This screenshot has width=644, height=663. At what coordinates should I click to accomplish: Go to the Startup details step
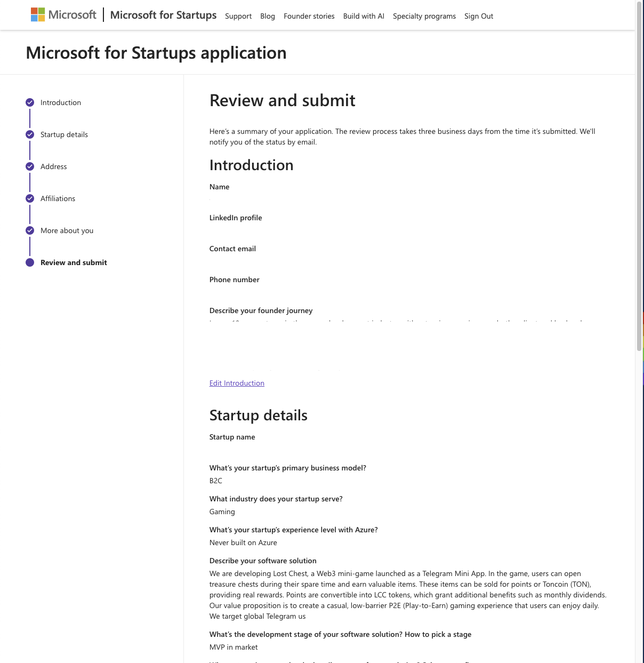(64, 134)
